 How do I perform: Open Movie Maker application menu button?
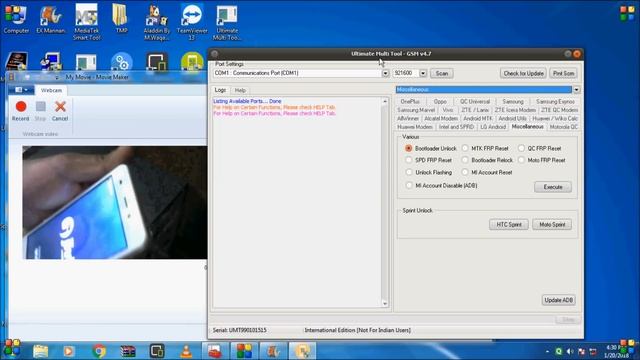click(x=21, y=90)
